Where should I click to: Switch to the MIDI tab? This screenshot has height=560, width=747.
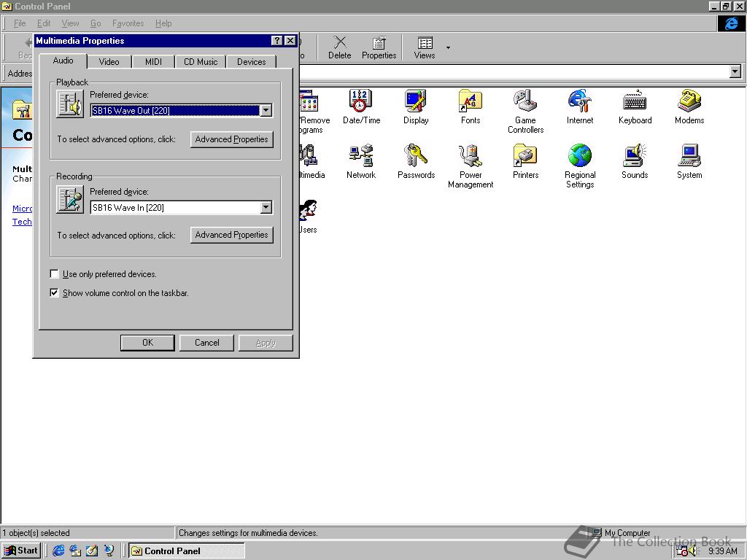coord(153,62)
